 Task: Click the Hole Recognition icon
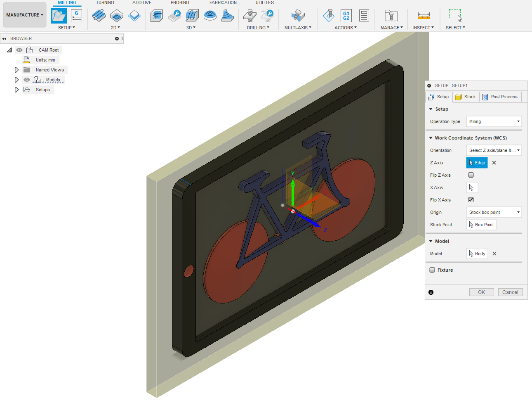click(x=268, y=16)
